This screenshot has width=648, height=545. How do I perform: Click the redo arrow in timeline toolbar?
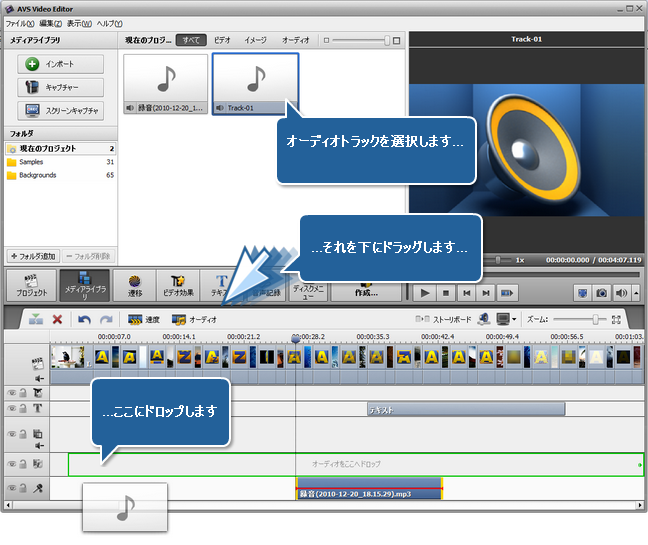click(x=105, y=319)
